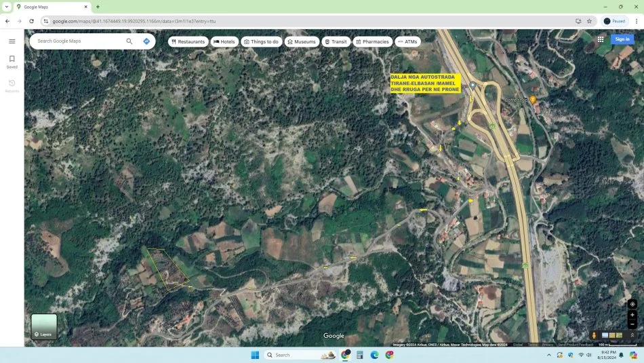Open the Saved places panel

(12, 62)
